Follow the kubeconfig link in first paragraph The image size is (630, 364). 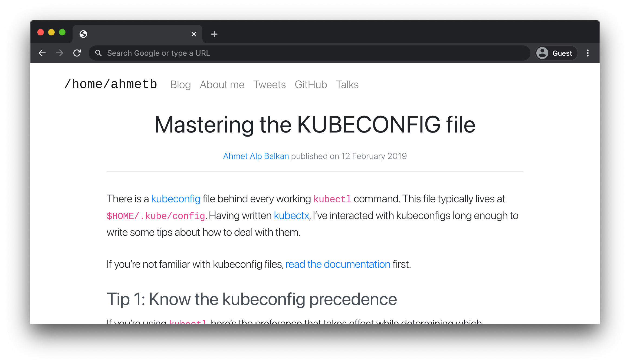(176, 199)
